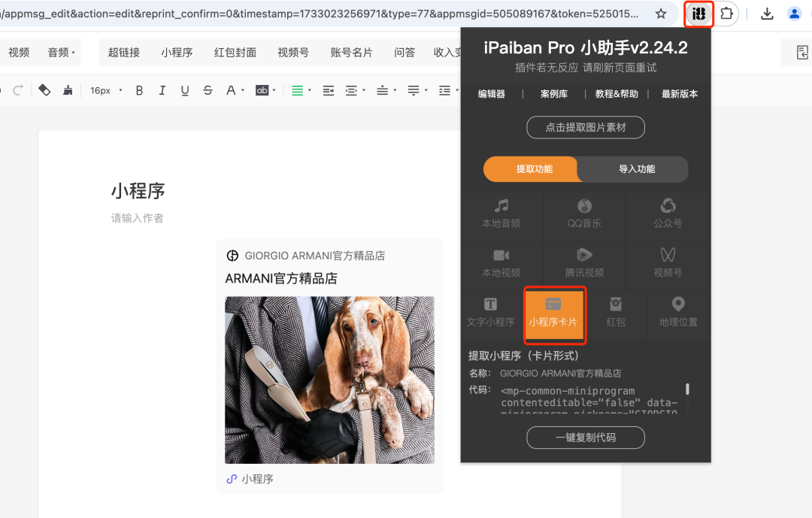
Task: Open the 编辑器 link in iPaiban panel
Action: pyautogui.click(x=491, y=94)
